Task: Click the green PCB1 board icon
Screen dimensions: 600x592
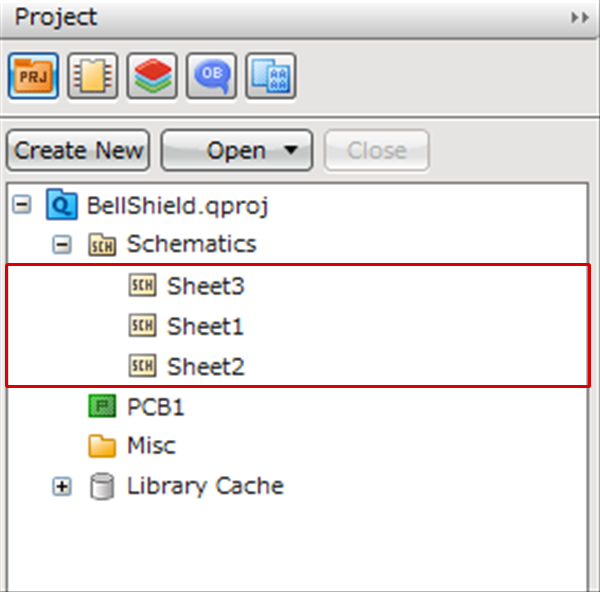Action: (x=102, y=407)
